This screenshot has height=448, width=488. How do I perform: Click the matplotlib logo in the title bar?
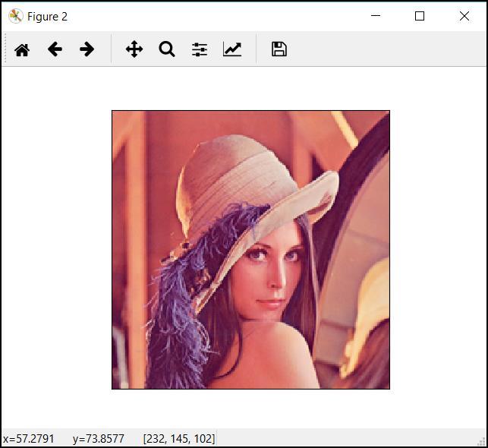click(x=16, y=16)
